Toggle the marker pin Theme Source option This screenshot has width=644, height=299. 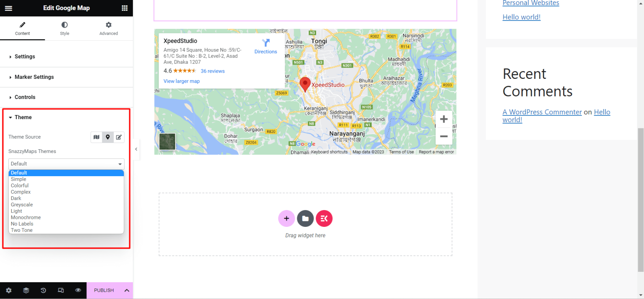tap(107, 137)
